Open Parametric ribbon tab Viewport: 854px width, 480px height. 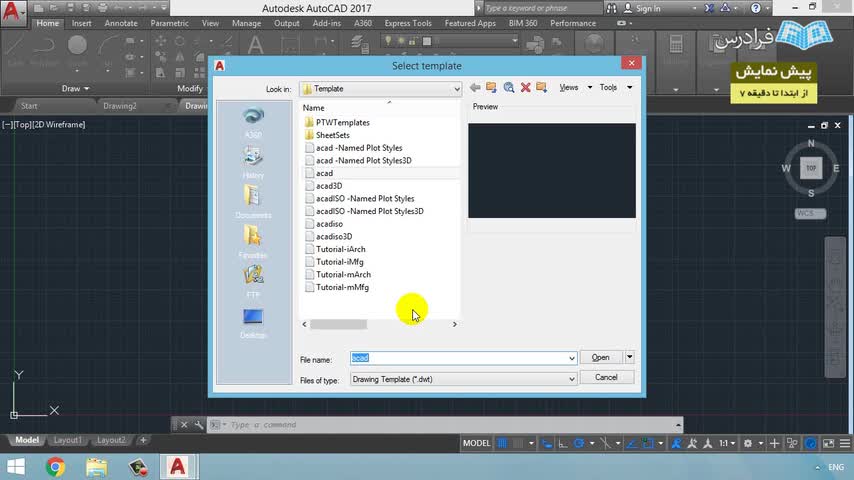[169, 23]
